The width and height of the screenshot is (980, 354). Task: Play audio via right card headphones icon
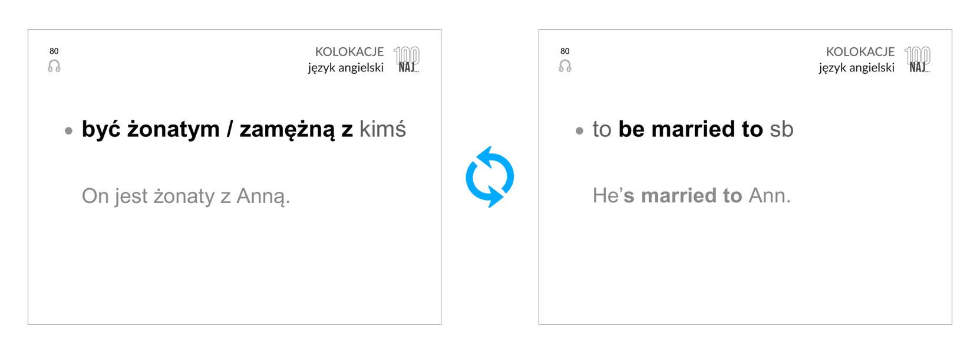565,66
